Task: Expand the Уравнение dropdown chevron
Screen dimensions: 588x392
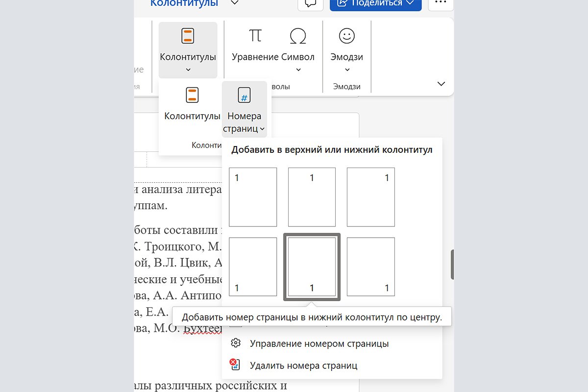Action: pos(298,70)
